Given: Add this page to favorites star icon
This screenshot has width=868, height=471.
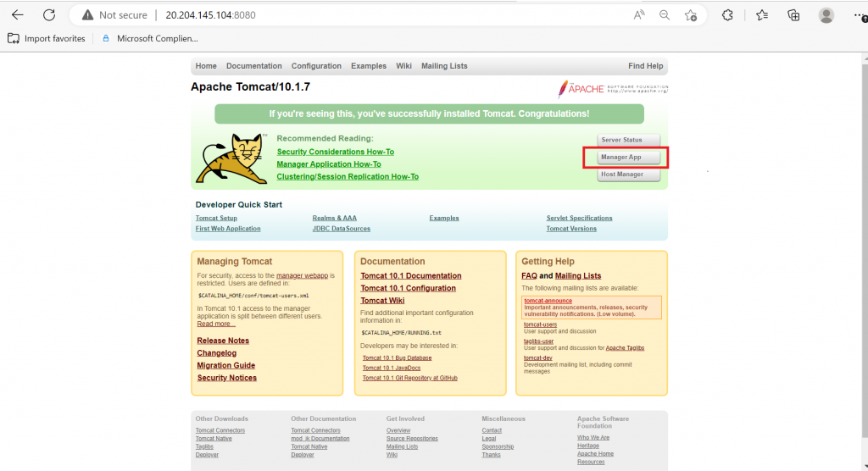Looking at the screenshot, I should pyautogui.click(x=690, y=15).
